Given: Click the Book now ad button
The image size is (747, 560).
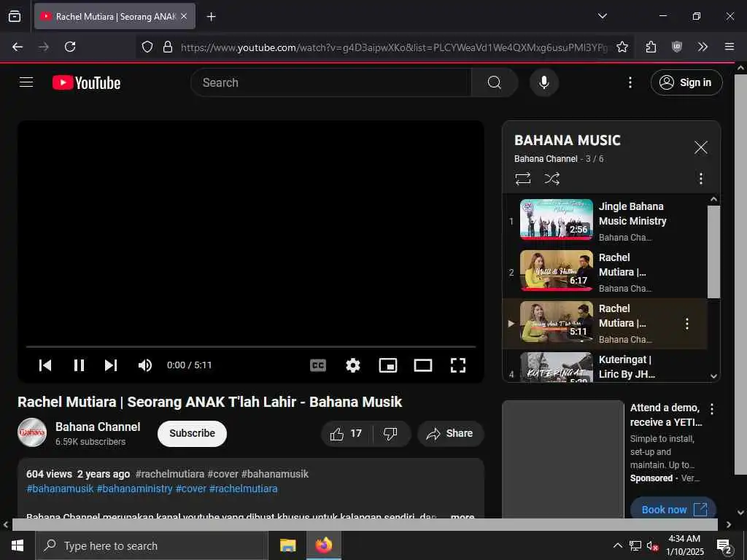Looking at the screenshot, I should point(673,508).
